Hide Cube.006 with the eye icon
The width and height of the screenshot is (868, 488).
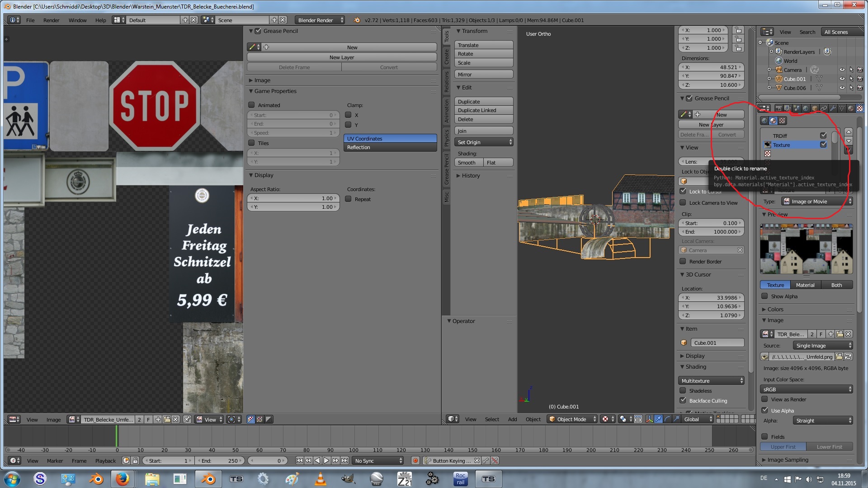point(842,88)
